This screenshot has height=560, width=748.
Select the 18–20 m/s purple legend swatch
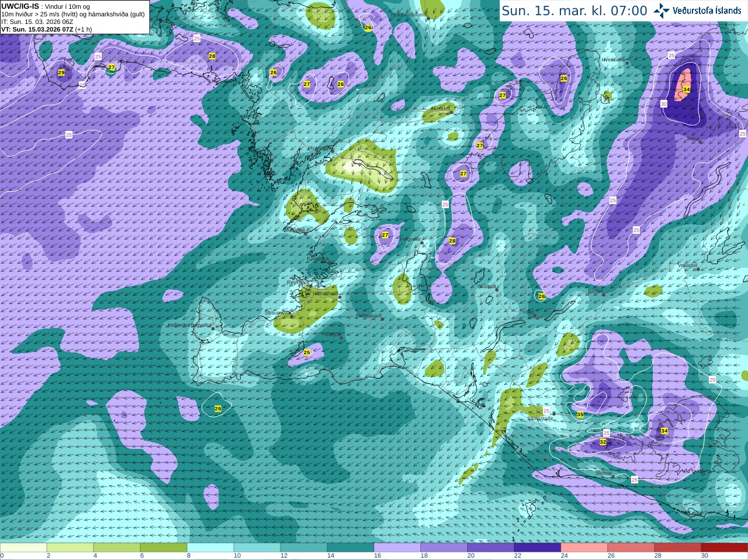point(444,548)
